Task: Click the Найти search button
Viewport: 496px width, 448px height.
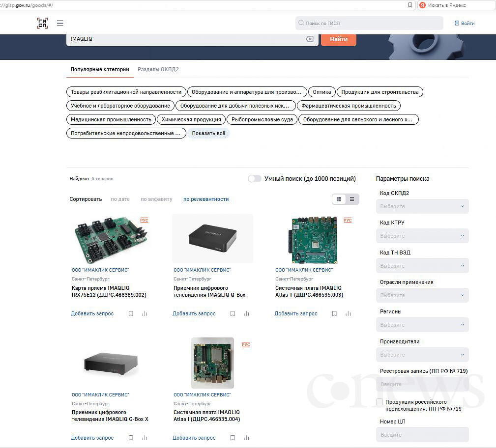Action: (339, 39)
